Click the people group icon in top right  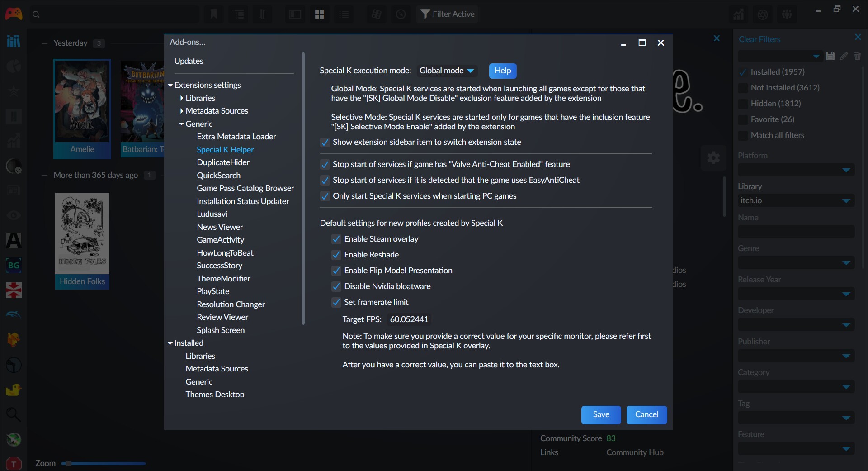787,14
